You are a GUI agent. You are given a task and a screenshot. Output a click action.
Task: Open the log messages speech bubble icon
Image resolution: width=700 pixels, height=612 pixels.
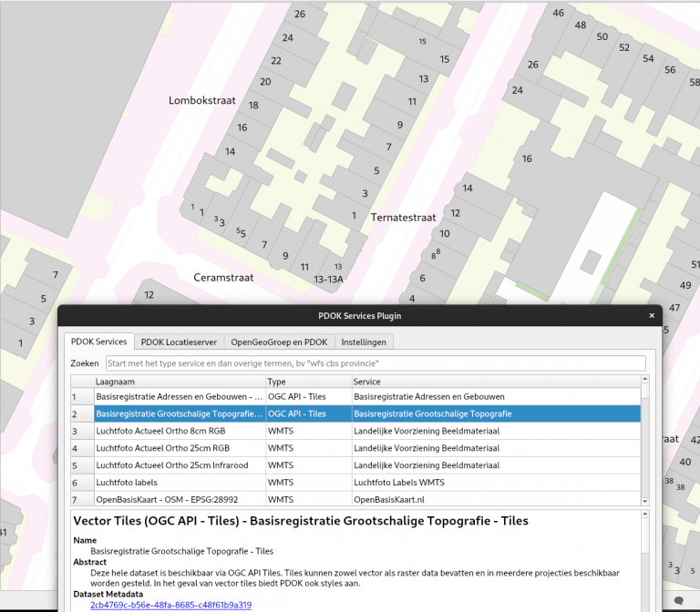(678, 600)
